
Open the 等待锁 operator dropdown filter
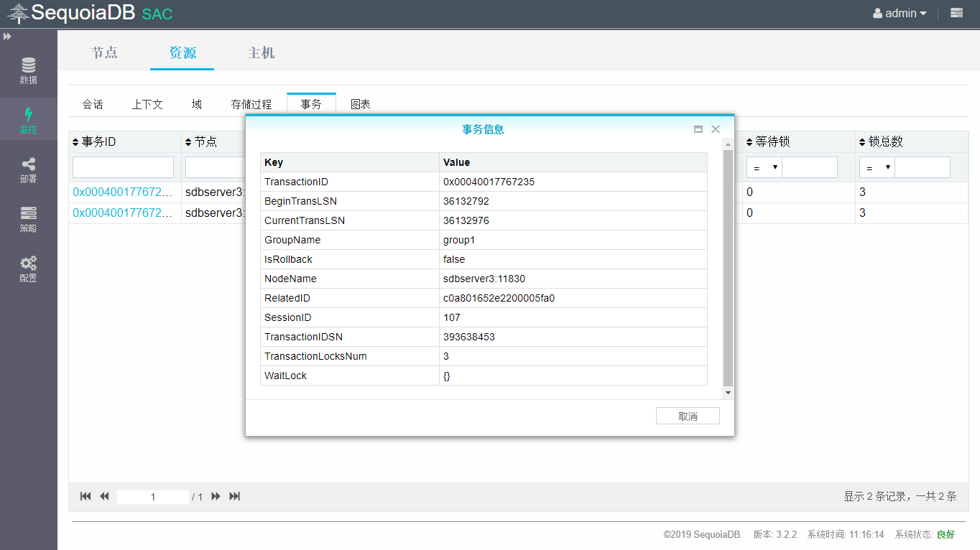(764, 167)
